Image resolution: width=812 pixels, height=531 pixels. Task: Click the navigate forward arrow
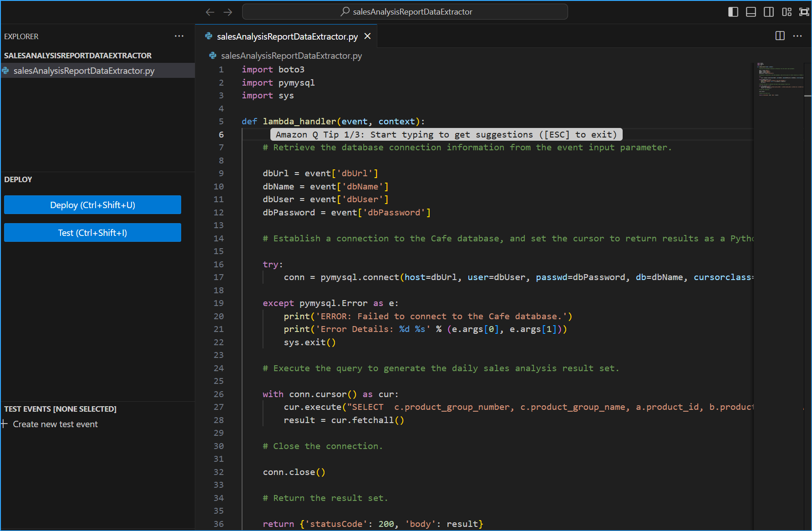[228, 12]
